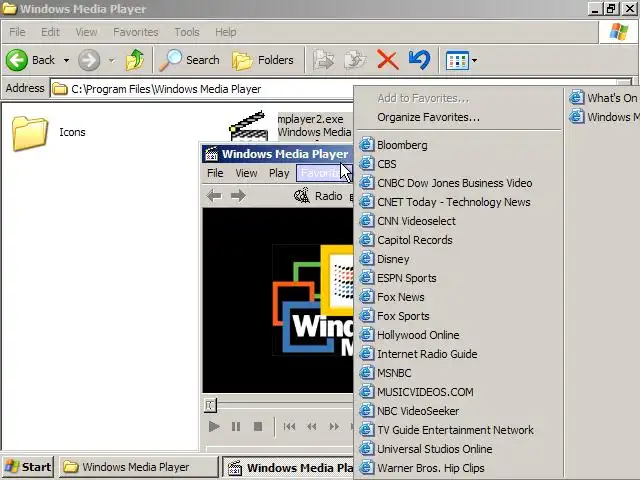Open Explorer Help menu
This screenshot has height=480, width=640.
(x=226, y=32)
